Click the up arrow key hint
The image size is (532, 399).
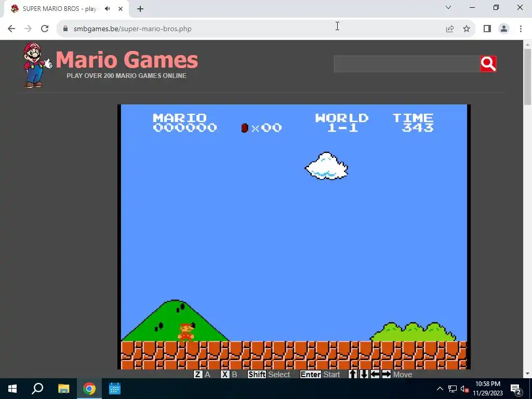pos(353,374)
